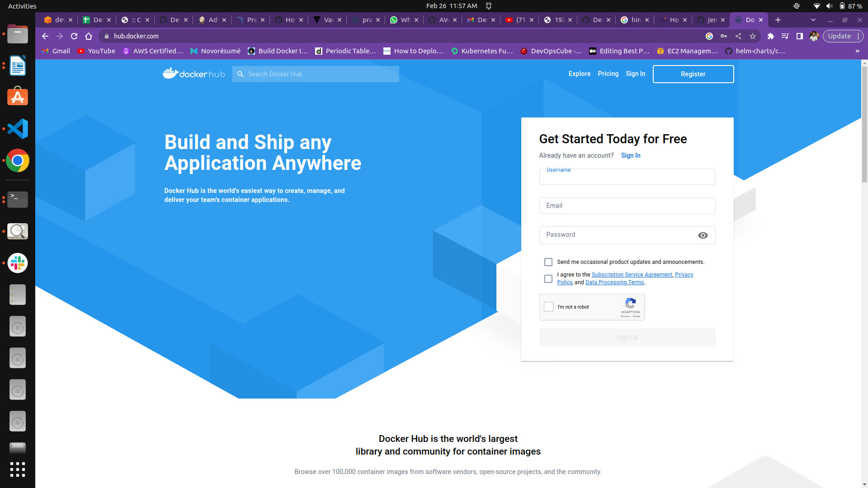The image size is (868, 488).
Task: Tick the I'm not a robot checkbox
Action: [549, 307]
